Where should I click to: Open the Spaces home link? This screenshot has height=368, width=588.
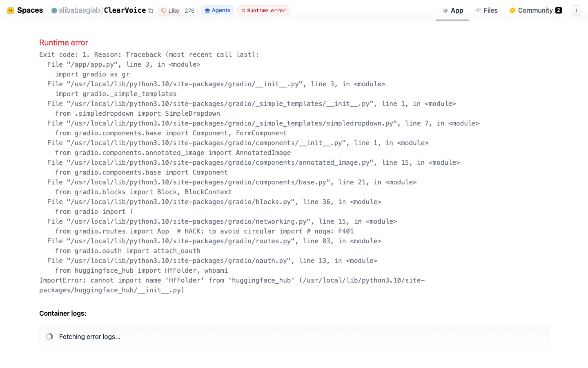click(x=30, y=10)
